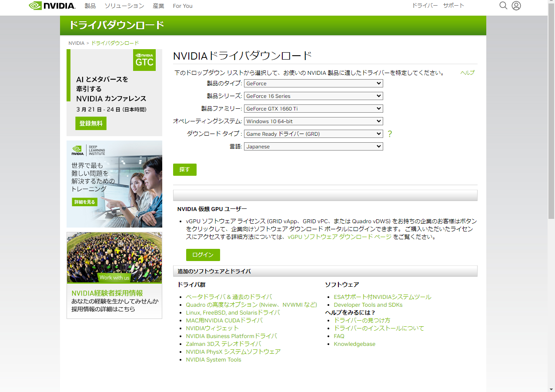Click ドライバー in the top navigation
The width and height of the screenshot is (555, 392).
[x=425, y=6]
